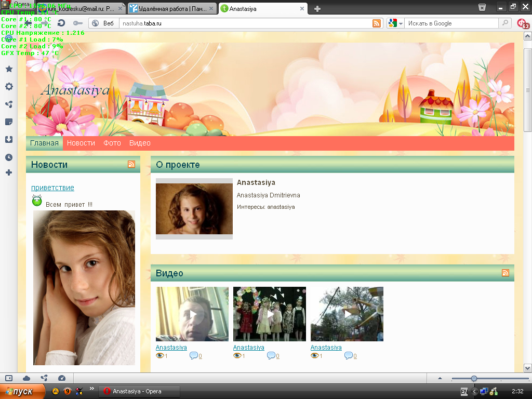Expand hidden system tray icons arrow

coord(475,392)
